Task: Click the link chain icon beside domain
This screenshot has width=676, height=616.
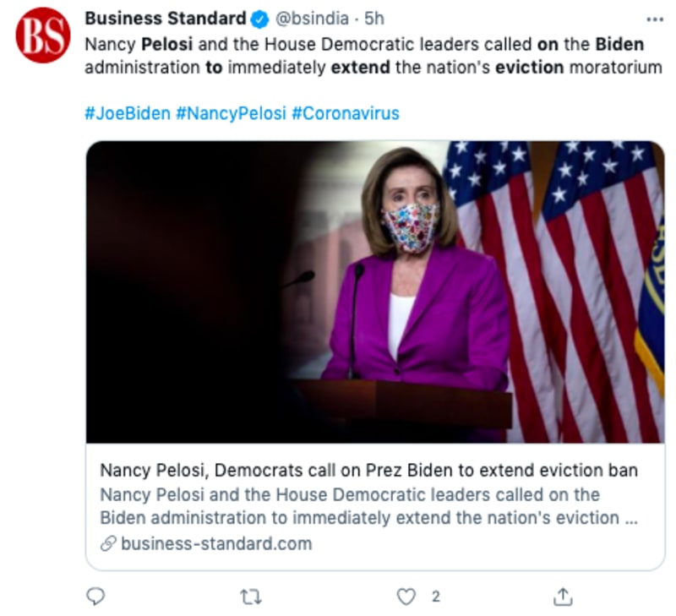Action: point(107,543)
